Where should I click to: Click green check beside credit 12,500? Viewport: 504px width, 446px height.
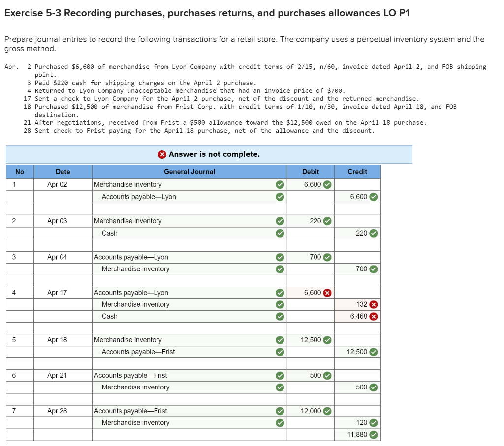373,352
